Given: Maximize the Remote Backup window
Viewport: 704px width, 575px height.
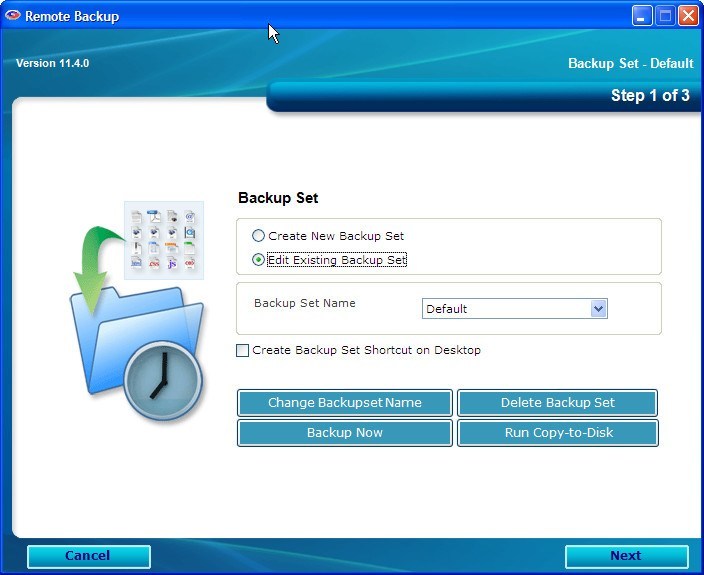Looking at the screenshot, I should point(665,16).
